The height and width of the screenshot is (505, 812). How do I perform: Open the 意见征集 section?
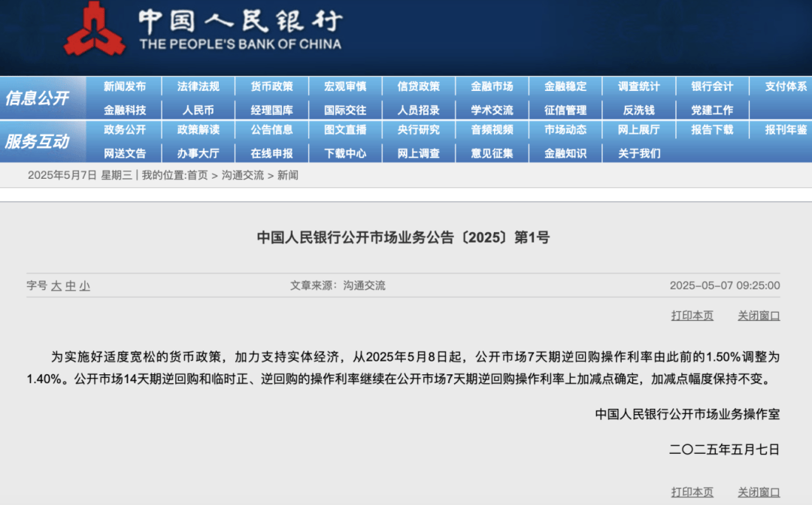point(492,153)
